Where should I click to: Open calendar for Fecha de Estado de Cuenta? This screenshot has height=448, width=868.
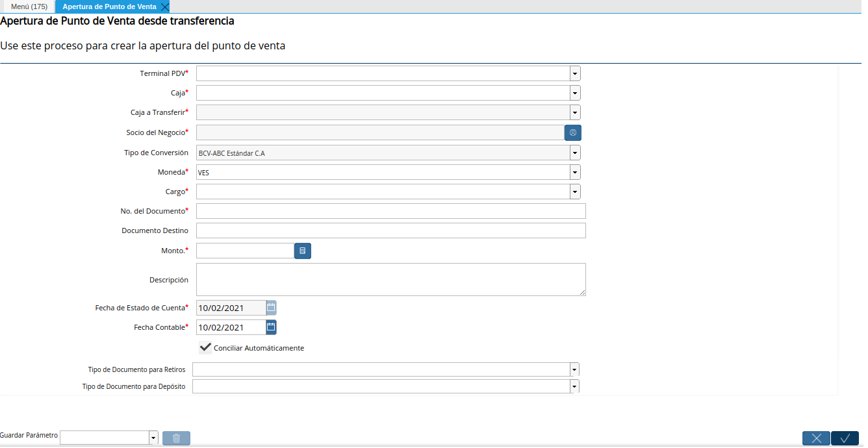click(x=271, y=308)
